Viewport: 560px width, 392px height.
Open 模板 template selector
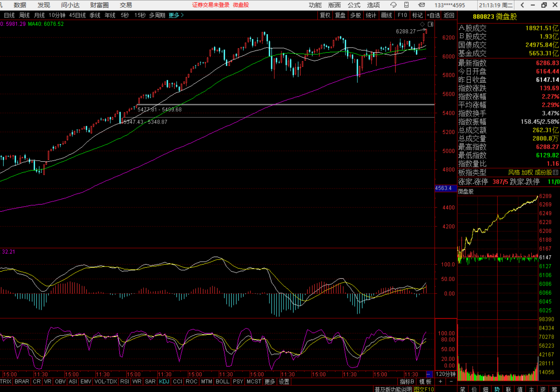[425, 381]
